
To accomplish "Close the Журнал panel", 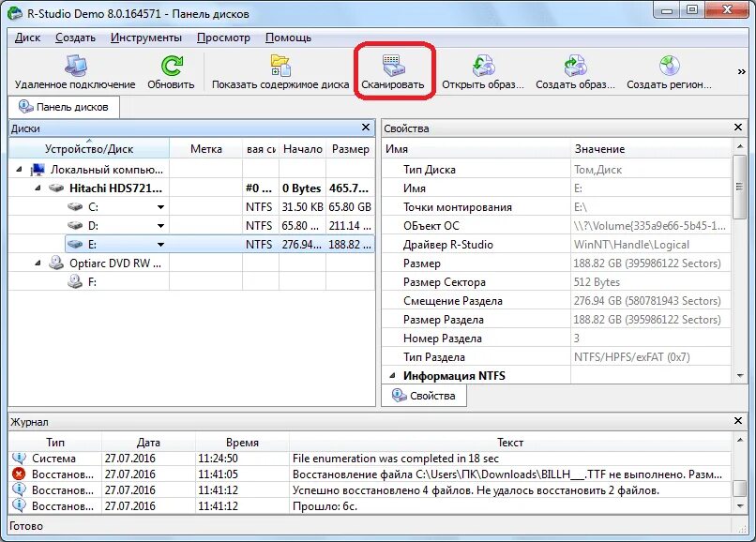I will 737,420.
